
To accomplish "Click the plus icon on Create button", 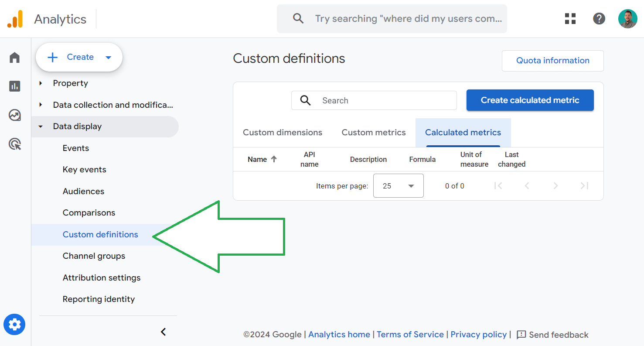I will tap(52, 57).
